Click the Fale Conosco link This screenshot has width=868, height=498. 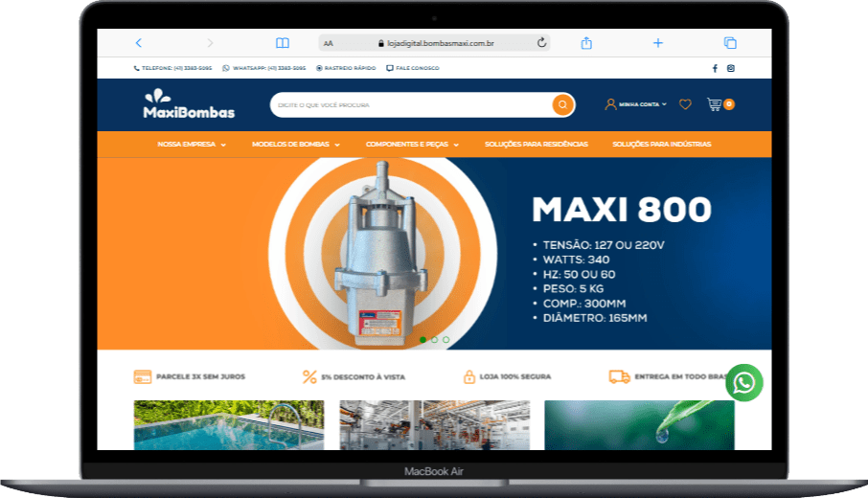tap(414, 68)
